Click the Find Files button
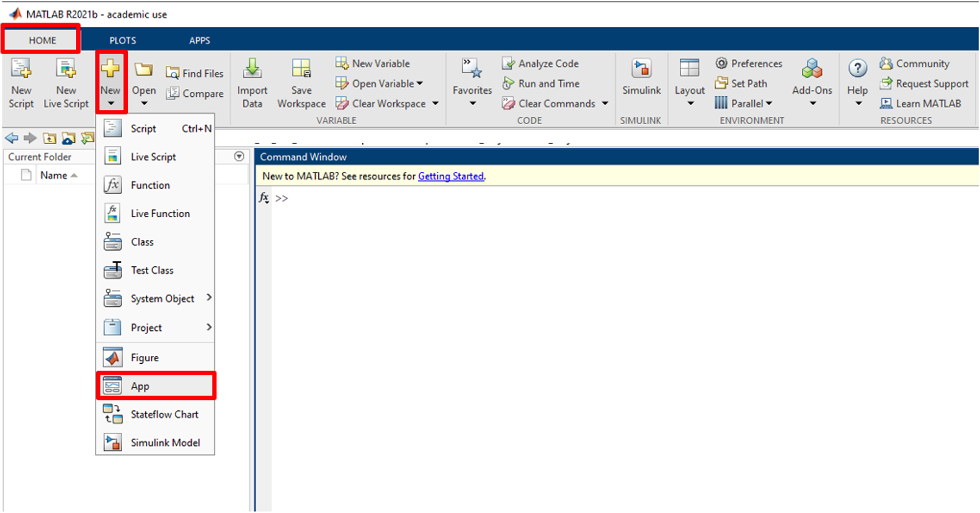Screen dimensions: 980x513 coord(195,74)
